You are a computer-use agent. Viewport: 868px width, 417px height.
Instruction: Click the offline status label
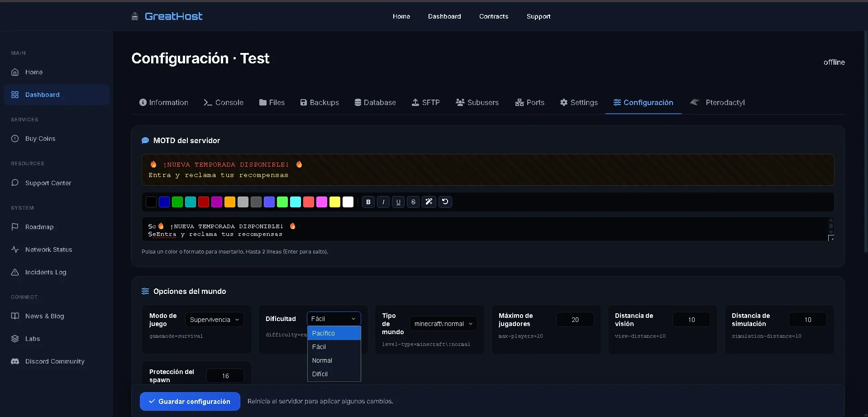tap(834, 62)
